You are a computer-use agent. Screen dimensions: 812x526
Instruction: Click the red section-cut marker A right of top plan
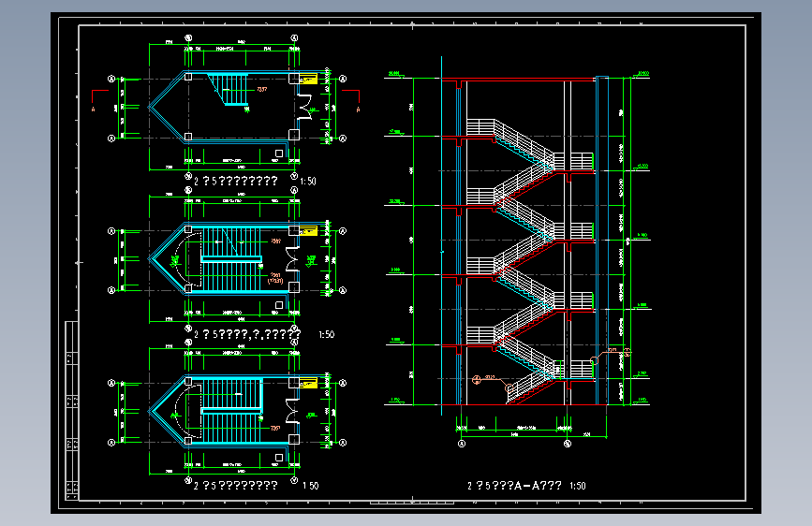click(352, 100)
